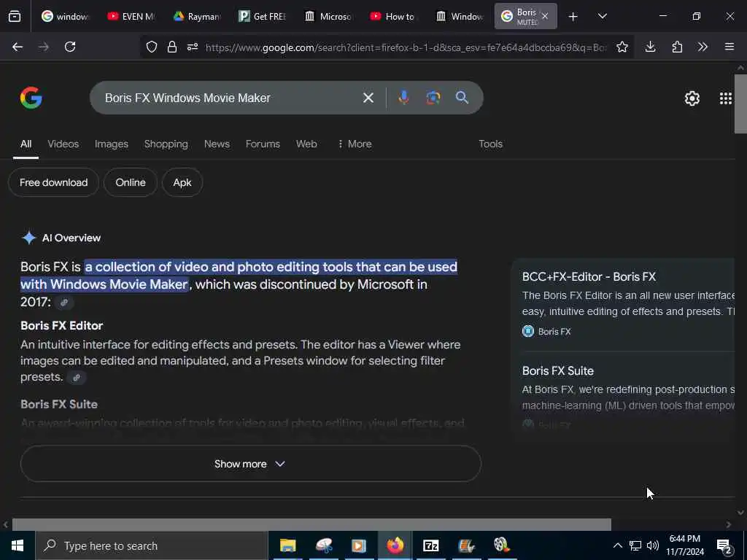Open site permissions icon in the address bar
Viewport: 747px width, 560px height.
[x=193, y=47]
